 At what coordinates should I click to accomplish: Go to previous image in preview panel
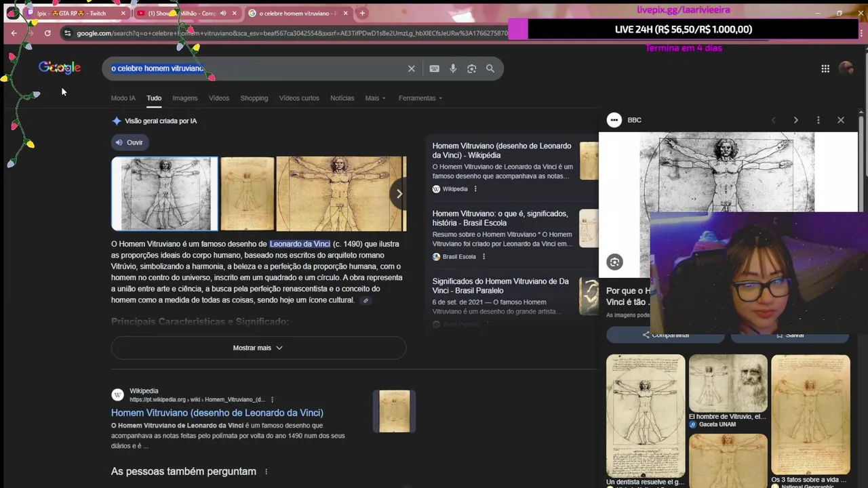click(x=773, y=120)
